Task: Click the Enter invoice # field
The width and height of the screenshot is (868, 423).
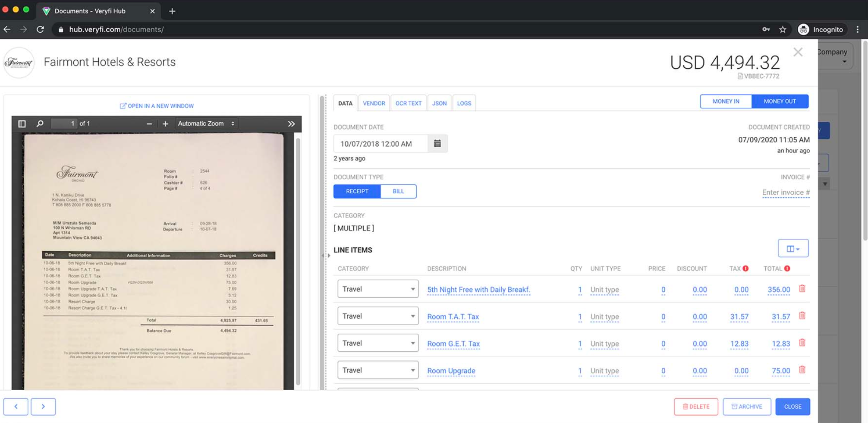Action: click(786, 193)
